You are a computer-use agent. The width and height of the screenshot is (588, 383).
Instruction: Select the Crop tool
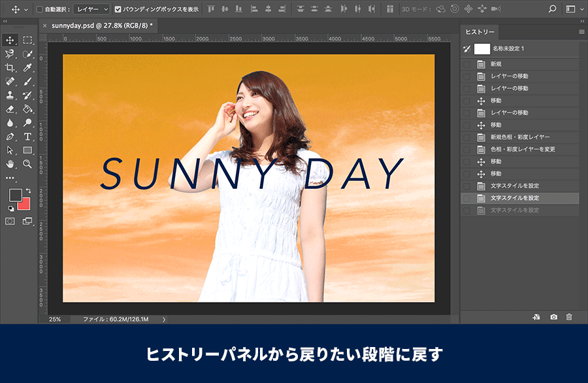tap(10, 68)
